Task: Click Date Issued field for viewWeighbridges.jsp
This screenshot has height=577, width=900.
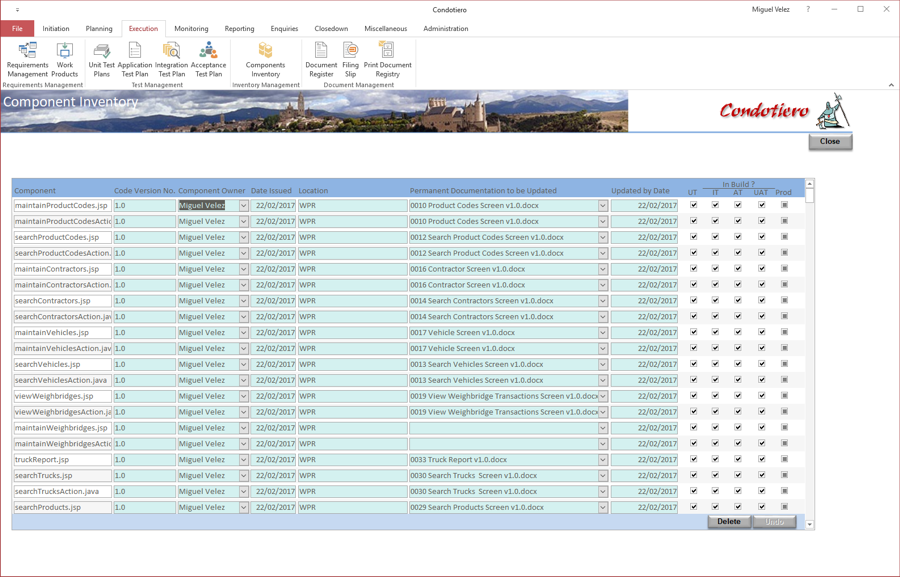Action: click(x=273, y=396)
